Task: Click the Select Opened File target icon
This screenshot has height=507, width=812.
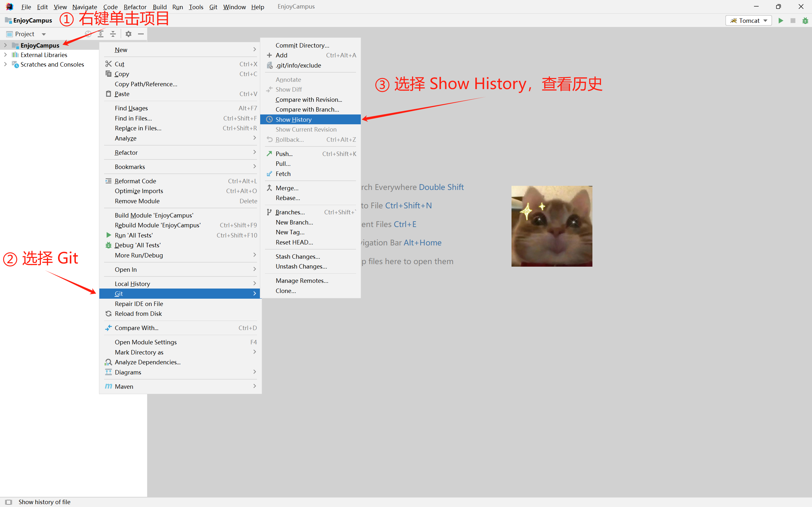Action: click(88, 34)
